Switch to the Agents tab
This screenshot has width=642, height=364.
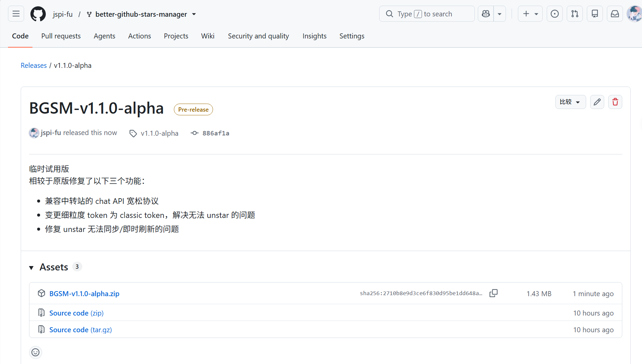(104, 36)
